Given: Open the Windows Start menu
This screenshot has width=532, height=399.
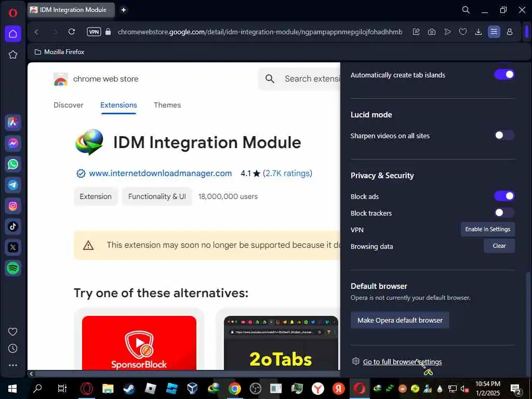Looking at the screenshot, I should (13, 389).
